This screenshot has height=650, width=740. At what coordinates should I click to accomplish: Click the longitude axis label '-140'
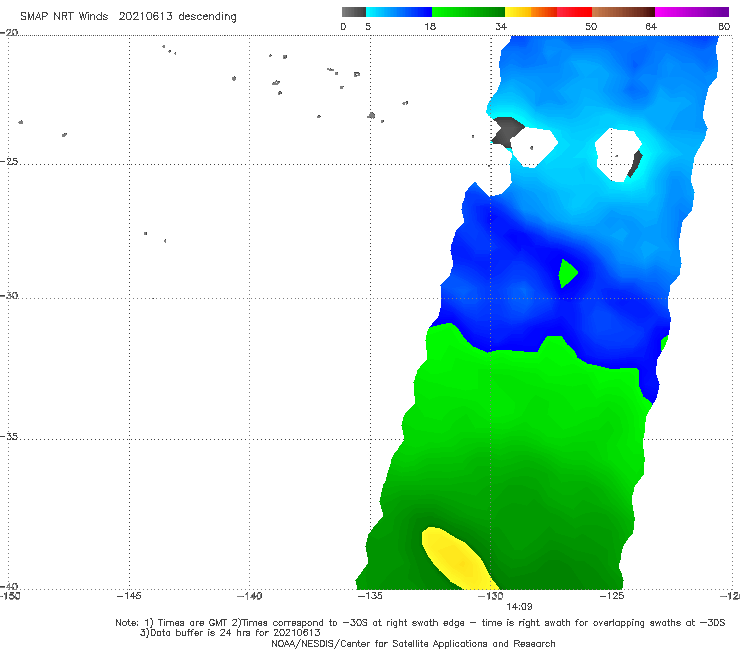249,596
